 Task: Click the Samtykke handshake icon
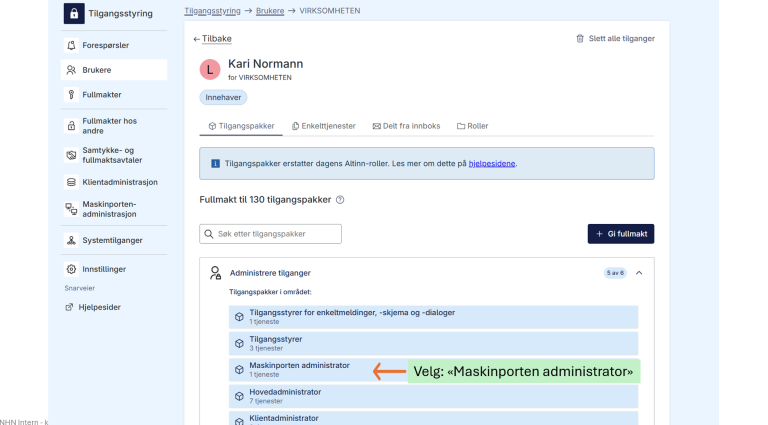(x=71, y=155)
